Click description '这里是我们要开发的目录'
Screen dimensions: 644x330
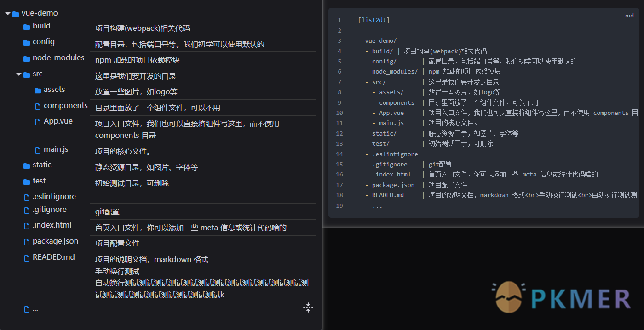coord(136,76)
